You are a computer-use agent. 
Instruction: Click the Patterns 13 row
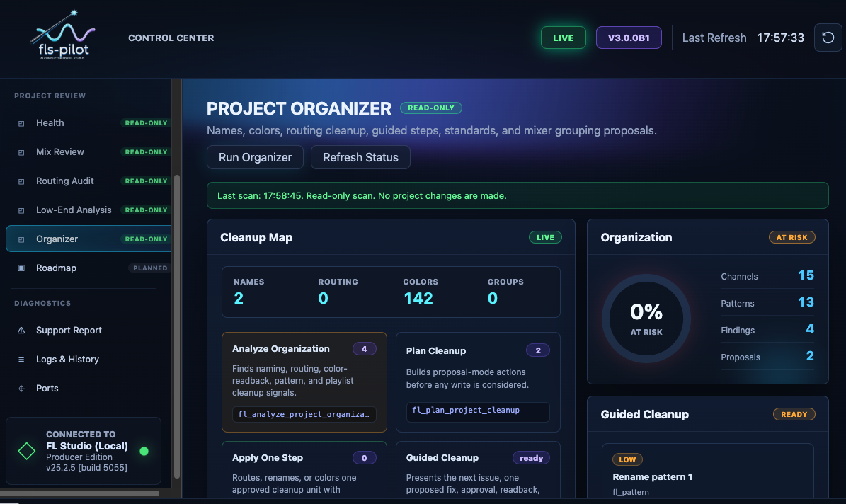767,303
